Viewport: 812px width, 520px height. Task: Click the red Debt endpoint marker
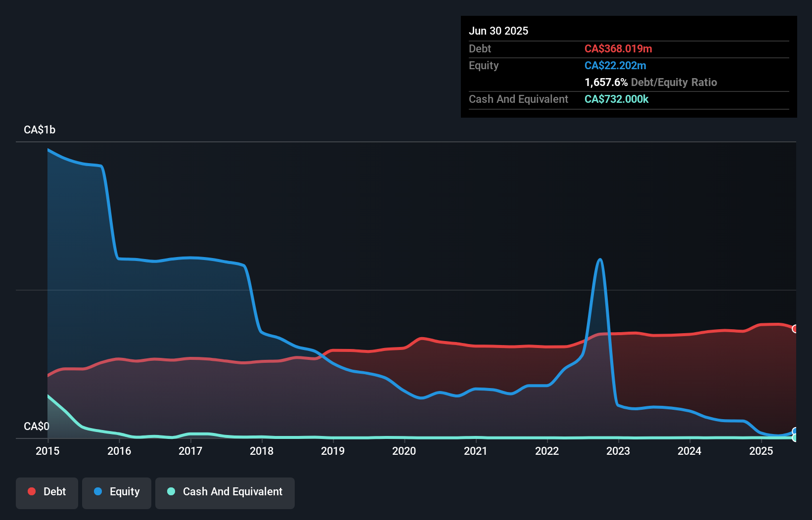795,329
